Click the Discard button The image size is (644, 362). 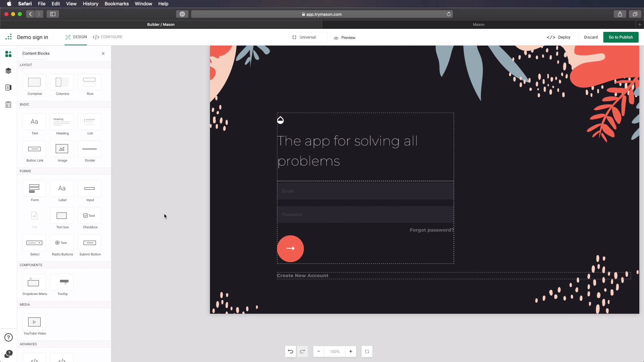pyautogui.click(x=591, y=37)
